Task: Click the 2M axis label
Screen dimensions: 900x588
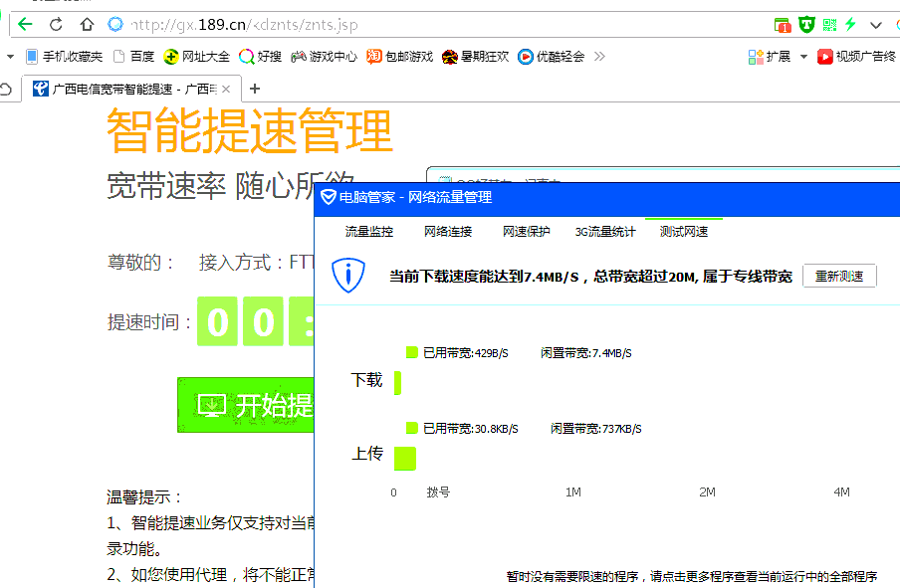Action: 707,492
